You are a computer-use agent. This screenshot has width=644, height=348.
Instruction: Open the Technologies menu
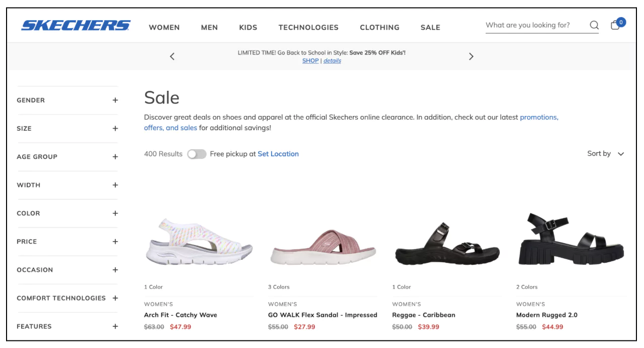(x=308, y=27)
